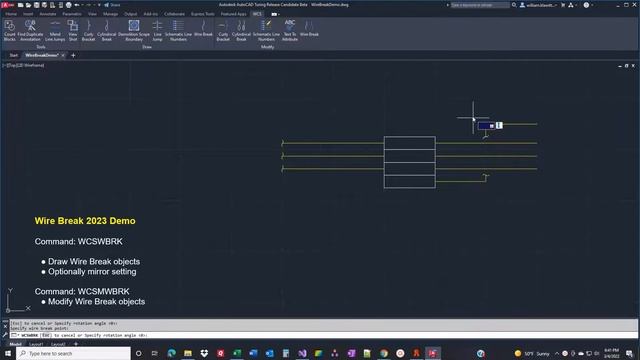Modify Schematic Line Numbers tool
Image resolution: width=640 pixels, height=360 pixels.
click(266, 31)
